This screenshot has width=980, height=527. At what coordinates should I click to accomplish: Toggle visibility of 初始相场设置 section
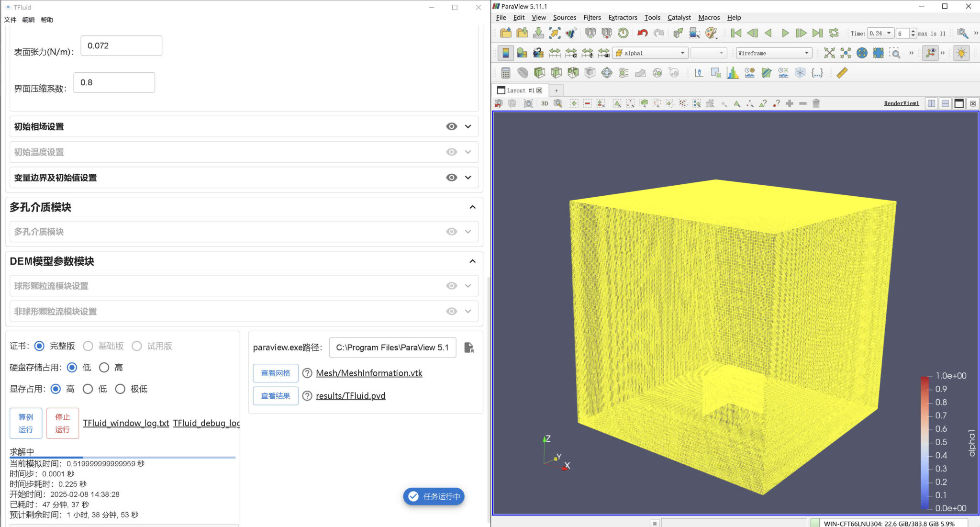point(451,126)
